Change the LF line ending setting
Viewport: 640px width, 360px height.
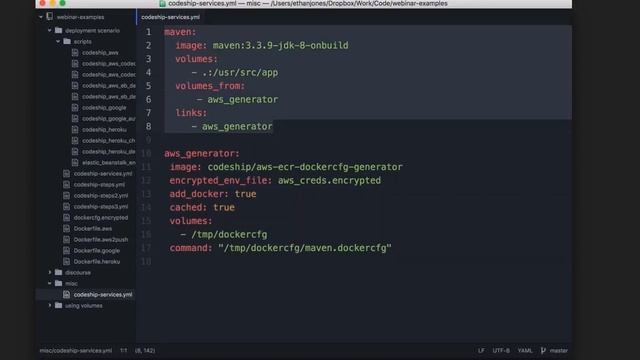point(481,351)
